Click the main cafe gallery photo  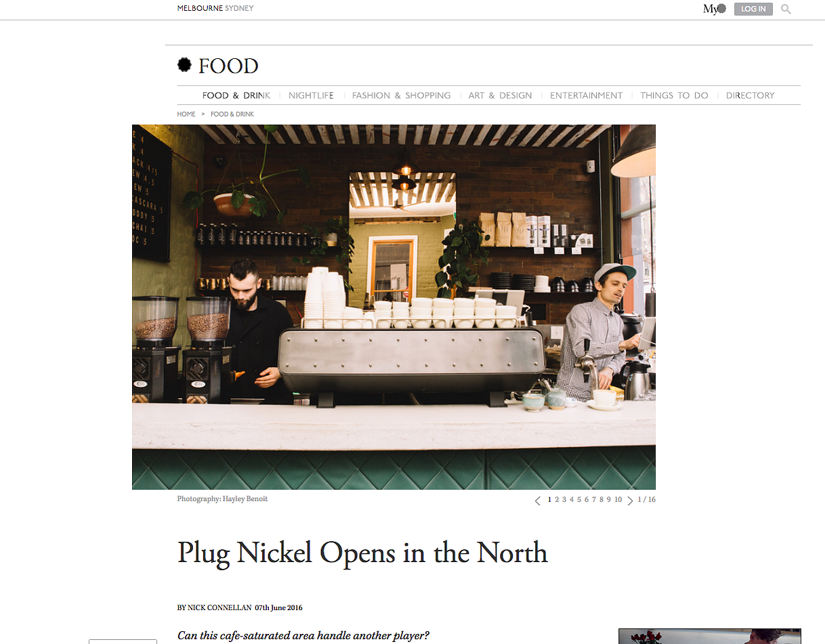click(x=394, y=307)
